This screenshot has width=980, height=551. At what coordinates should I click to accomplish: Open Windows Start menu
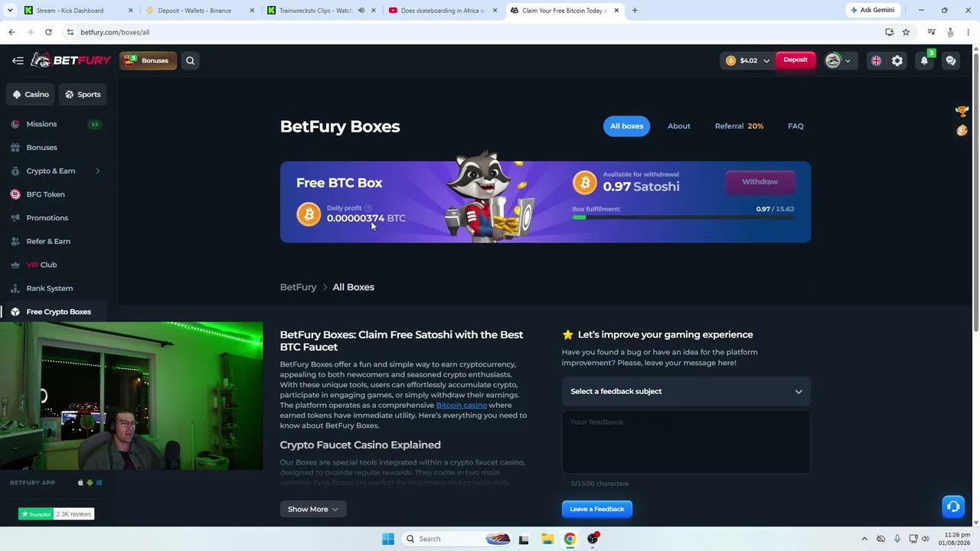tap(388, 539)
